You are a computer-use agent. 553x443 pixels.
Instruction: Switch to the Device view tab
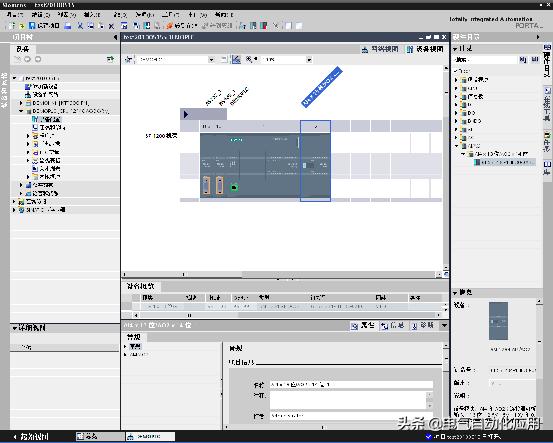tap(425, 49)
